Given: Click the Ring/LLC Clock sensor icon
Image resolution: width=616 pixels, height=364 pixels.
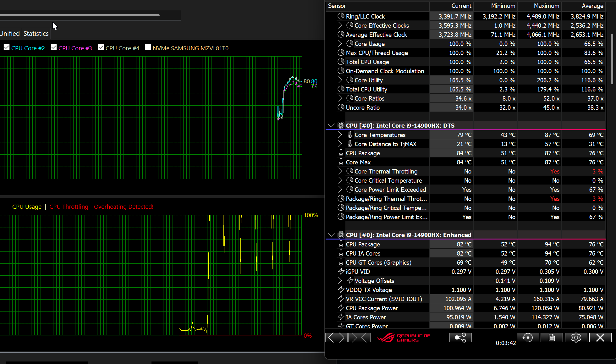Looking at the screenshot, I should (x=341, y=16).
